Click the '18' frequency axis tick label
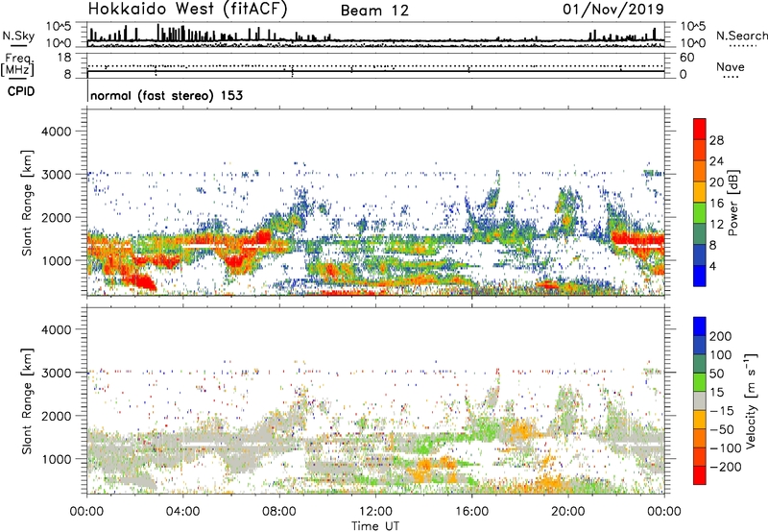768x532 pixels. point(64,58)
